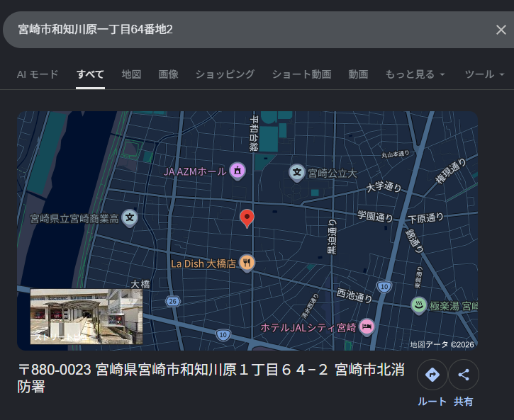Screen dimensions: 514x420
Task: Click the 大学通り street label
Action: [384, 187]
